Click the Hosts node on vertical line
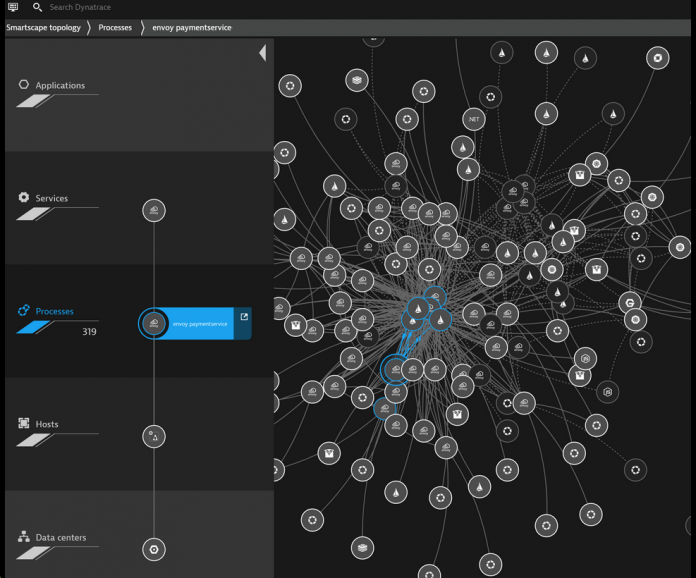696x578 pixels. (154, 436)
